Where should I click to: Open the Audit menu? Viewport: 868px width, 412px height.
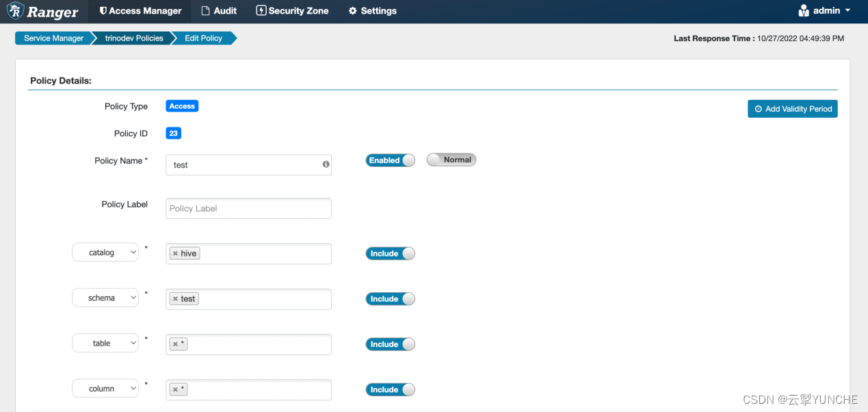(x=219, y=11)
